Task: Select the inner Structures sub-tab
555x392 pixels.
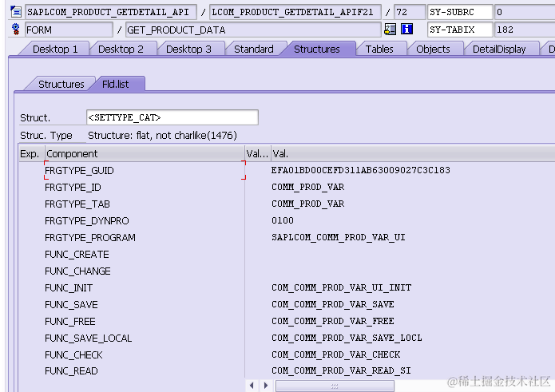Action: [61, 84]
